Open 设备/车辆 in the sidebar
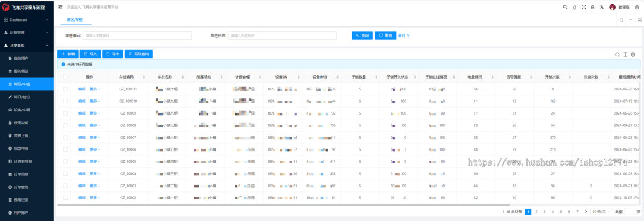This screenshot has width=644, height=221. [27, 110]
